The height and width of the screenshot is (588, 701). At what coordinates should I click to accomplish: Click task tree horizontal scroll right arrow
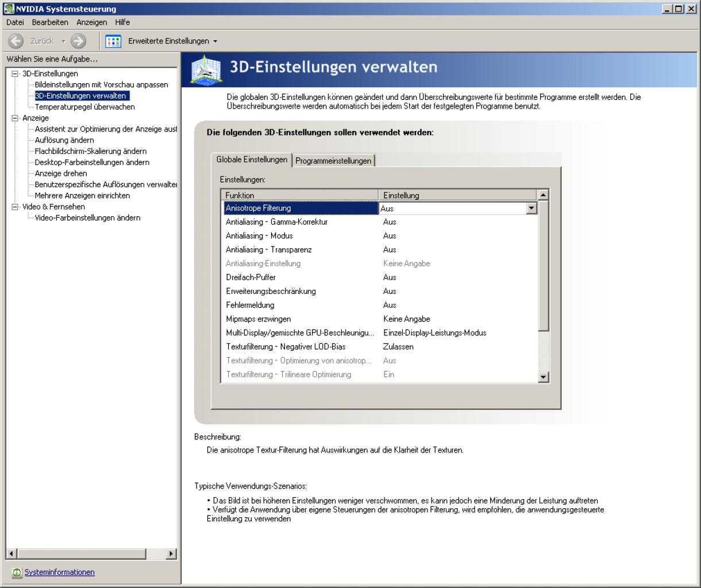pyautogui.click(x=171, y=554)
